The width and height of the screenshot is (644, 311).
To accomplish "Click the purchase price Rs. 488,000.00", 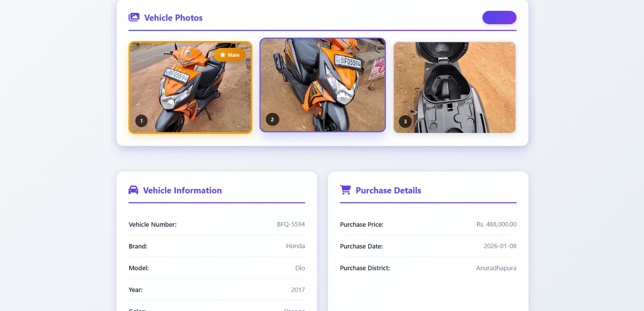I will [496, 224].
